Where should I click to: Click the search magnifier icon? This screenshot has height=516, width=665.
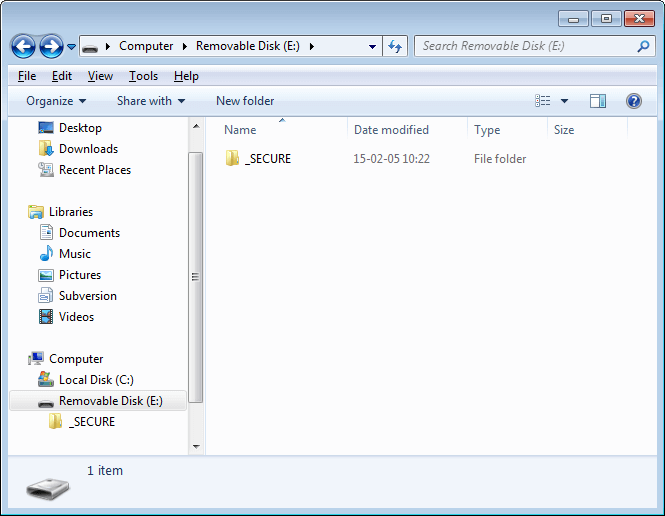pyautogui.click(x=643, y=46)
